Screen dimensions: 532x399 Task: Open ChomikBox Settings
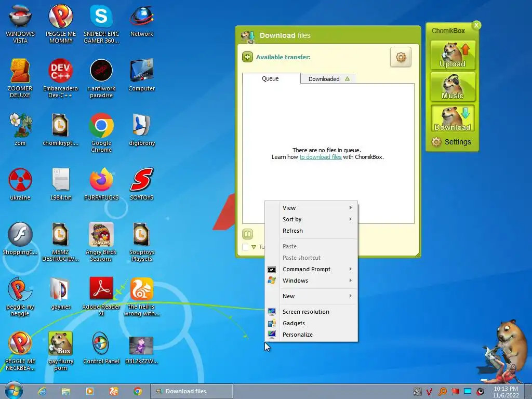pos(451,142)
